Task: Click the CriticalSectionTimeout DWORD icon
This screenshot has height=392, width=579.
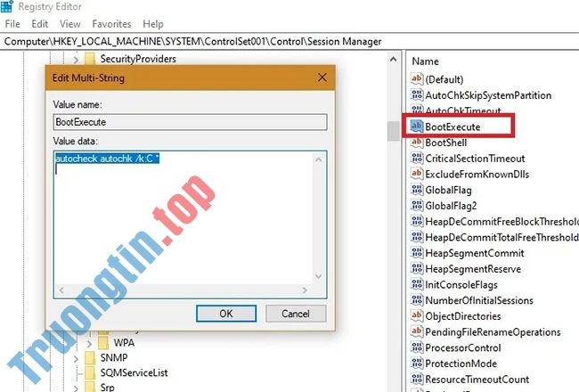Action: click(x=417, y=158)
